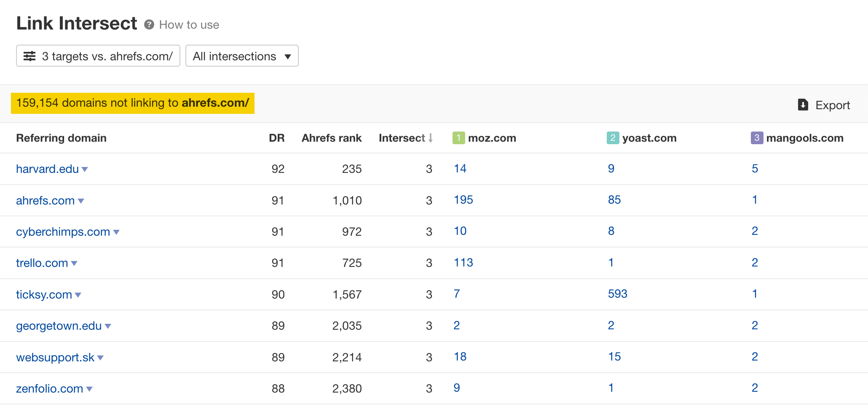This screenshot has width=868, height=409.
Task: Click the Referring domain column header
Action: tap(61, 138)
